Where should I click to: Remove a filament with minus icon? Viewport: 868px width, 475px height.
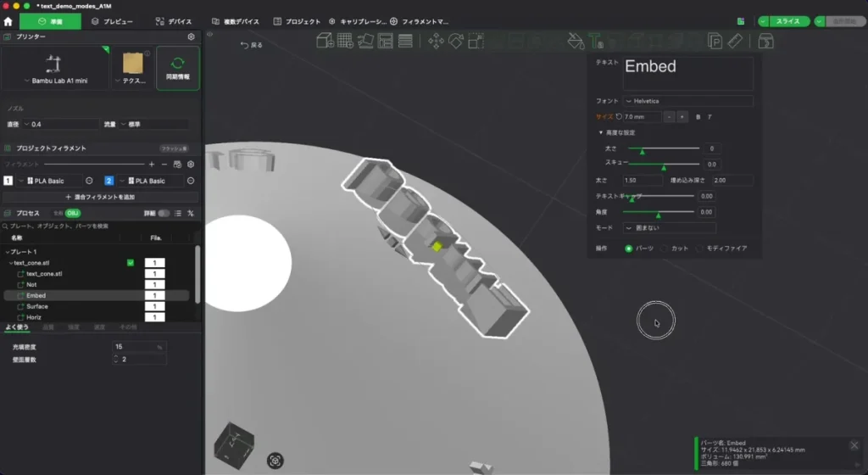click(x=164, y=165)
